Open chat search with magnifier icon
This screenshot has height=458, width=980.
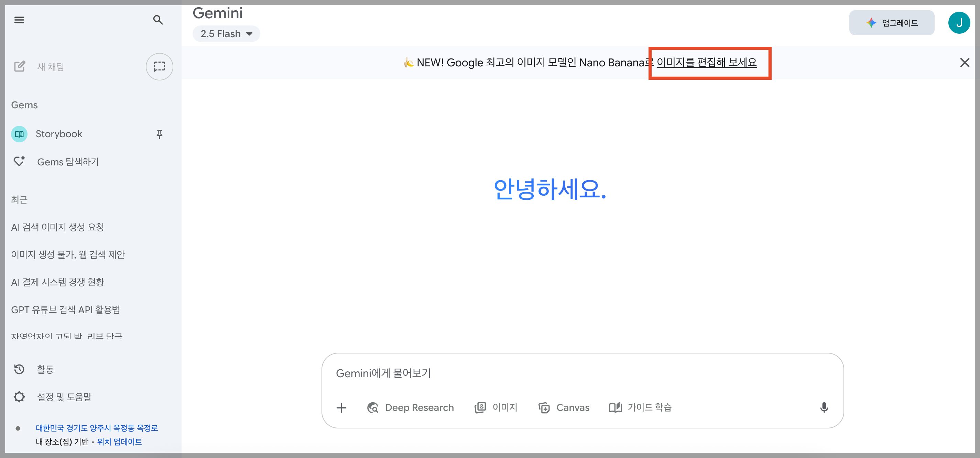158,20
